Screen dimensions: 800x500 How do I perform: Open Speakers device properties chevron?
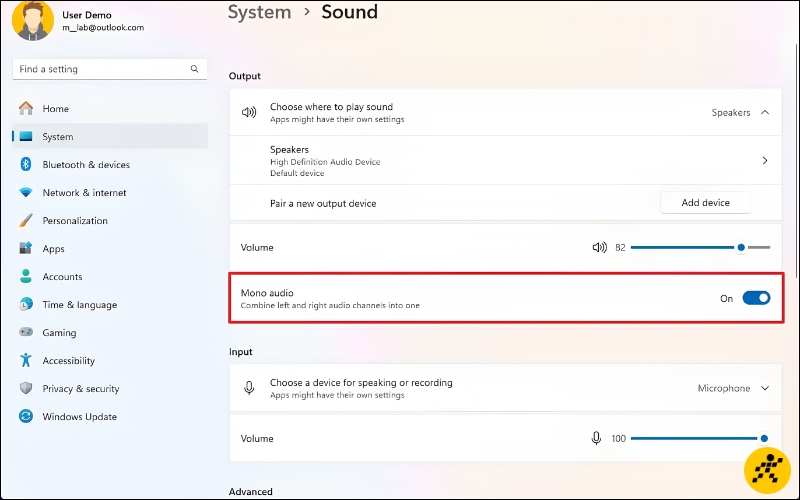pyautogui.click(x=765, y=160)
